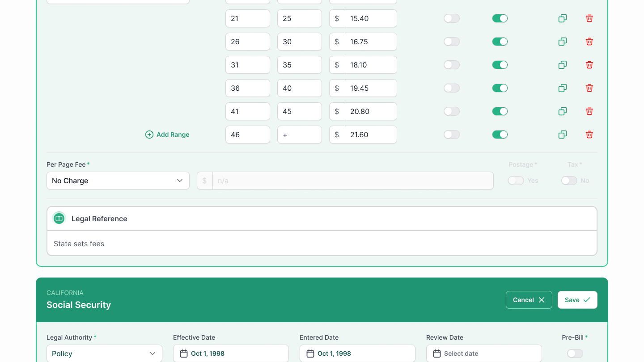Click the Legal Reference book icon
The height and width of the screenshot is (362, 644).
(x=59, y=219)
